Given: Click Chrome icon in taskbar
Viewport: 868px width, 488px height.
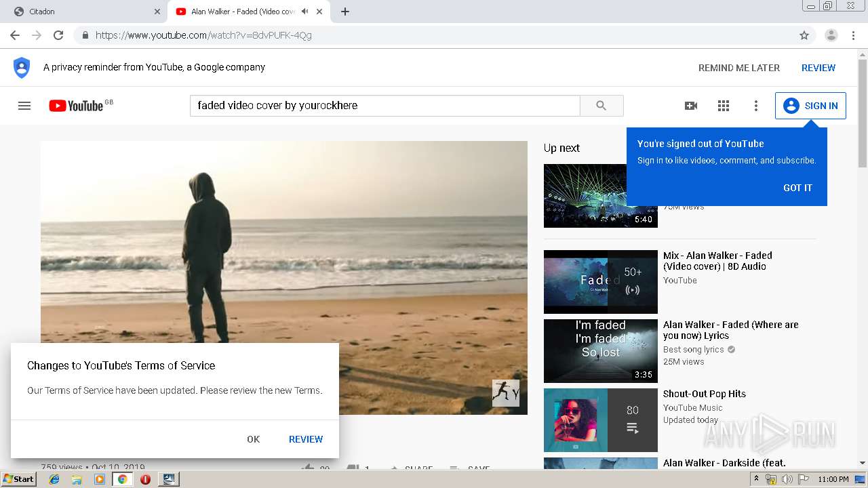Looking at the screenshot, I should click(122, 479).
